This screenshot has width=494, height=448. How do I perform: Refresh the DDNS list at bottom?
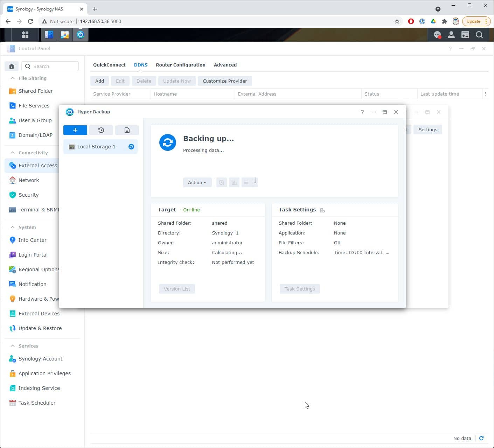coord(481,438)
